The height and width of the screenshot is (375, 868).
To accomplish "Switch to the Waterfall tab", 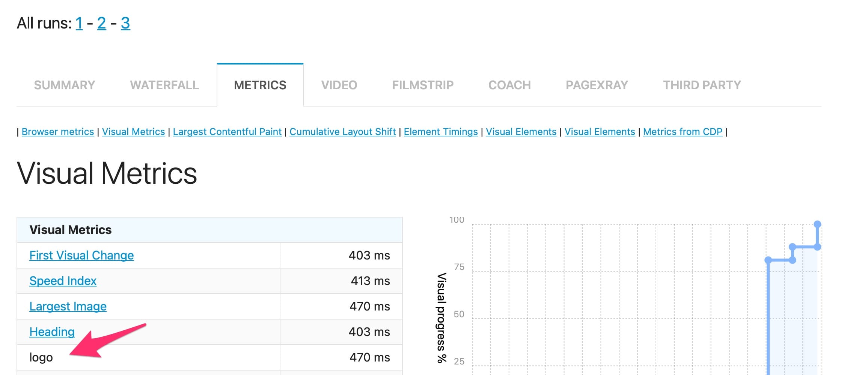I will click(164, 85).
